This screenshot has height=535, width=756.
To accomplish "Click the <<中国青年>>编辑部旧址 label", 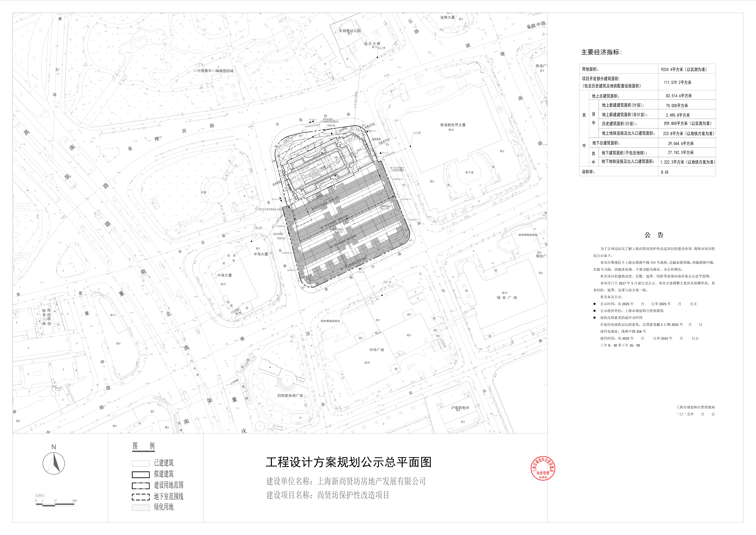I will click(x=214, y=71).
